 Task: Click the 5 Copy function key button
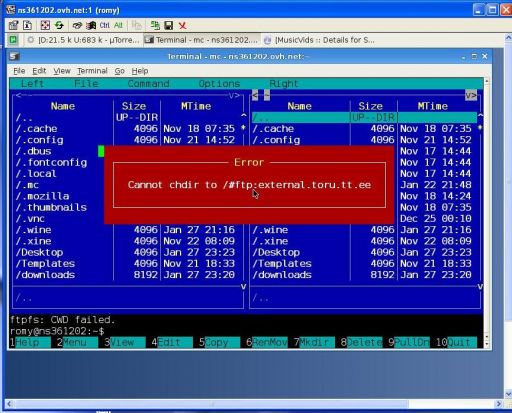point(217,342)
